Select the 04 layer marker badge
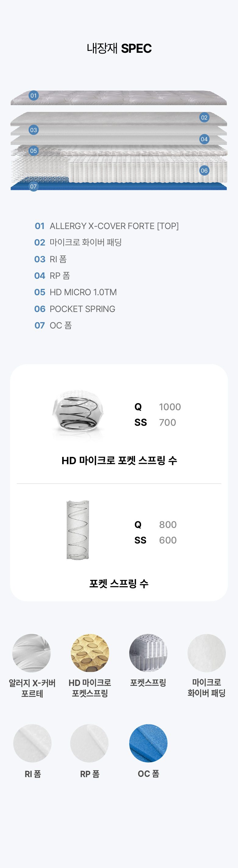This screenshot has height=868, width=238. point(204,139)
